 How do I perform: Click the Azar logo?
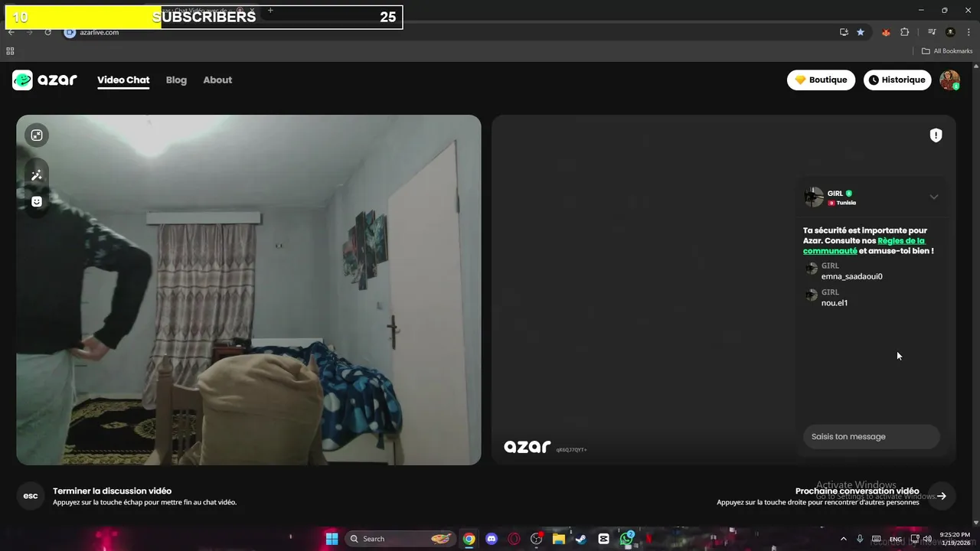click(44, 80)
